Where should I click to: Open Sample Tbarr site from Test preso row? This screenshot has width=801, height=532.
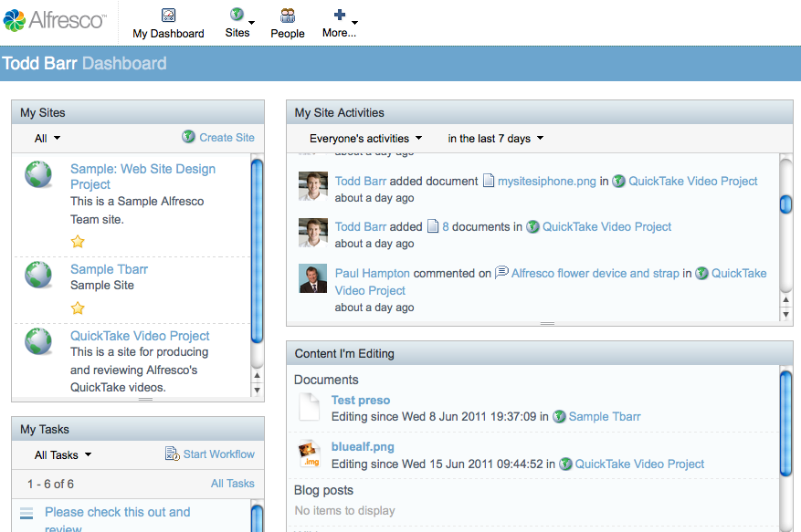pos(605,416)
